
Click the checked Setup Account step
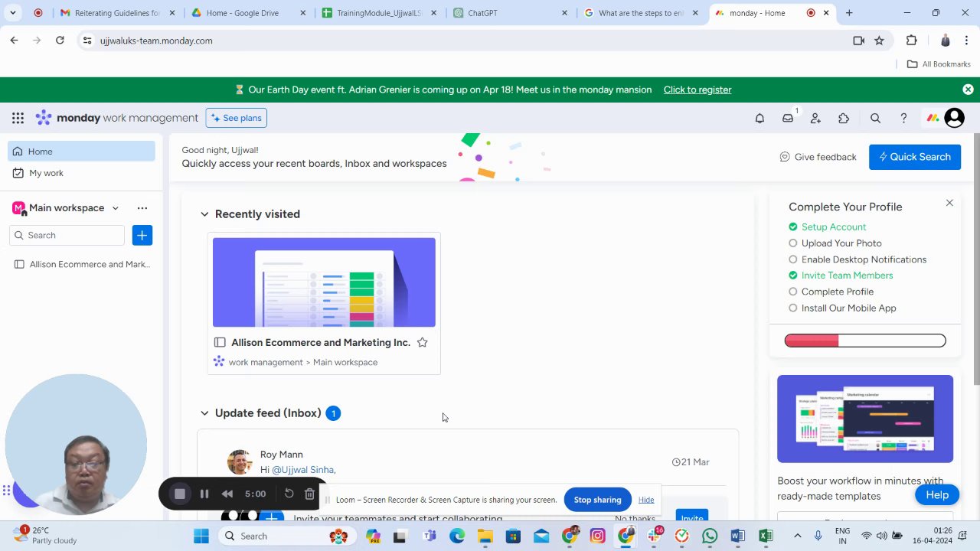827,227
